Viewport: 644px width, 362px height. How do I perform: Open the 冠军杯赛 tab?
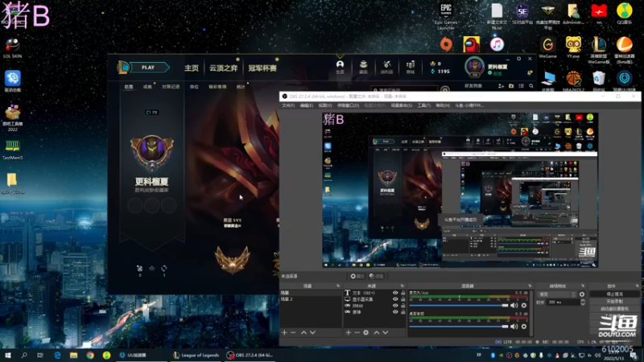click(262, 68)
